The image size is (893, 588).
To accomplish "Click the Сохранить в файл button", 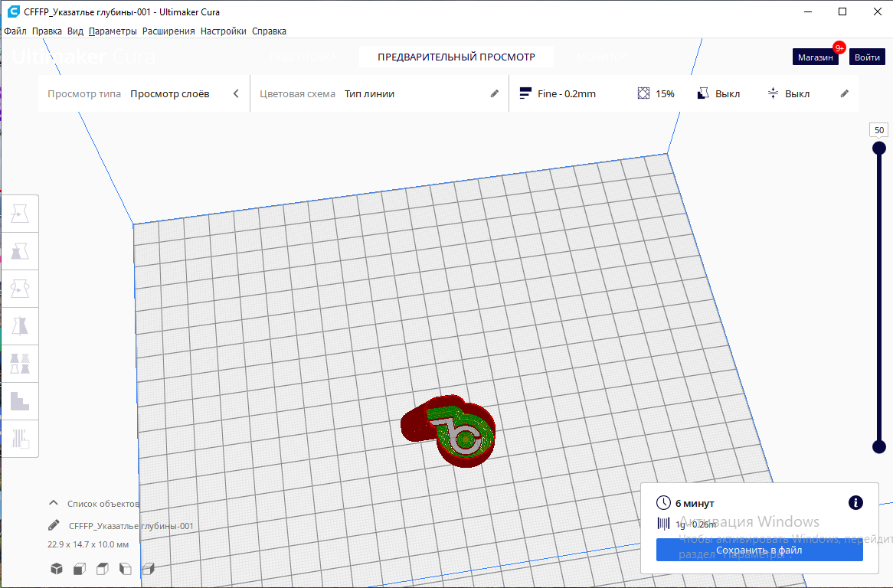I will (x=759, y=550).
